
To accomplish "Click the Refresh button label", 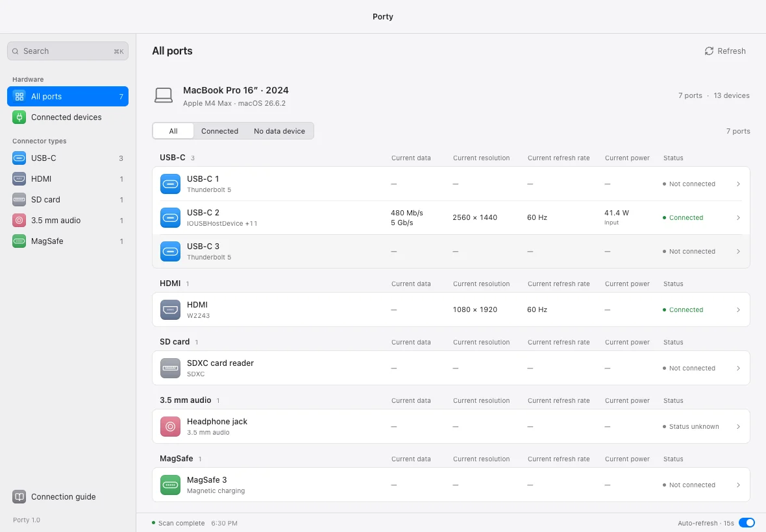I will 732,51.
